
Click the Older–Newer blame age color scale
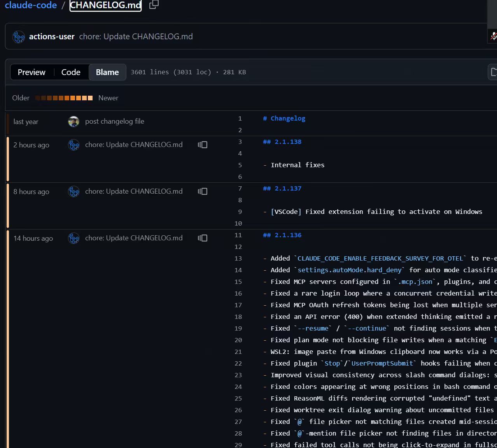pyautogui.click(x=64, y=98)
